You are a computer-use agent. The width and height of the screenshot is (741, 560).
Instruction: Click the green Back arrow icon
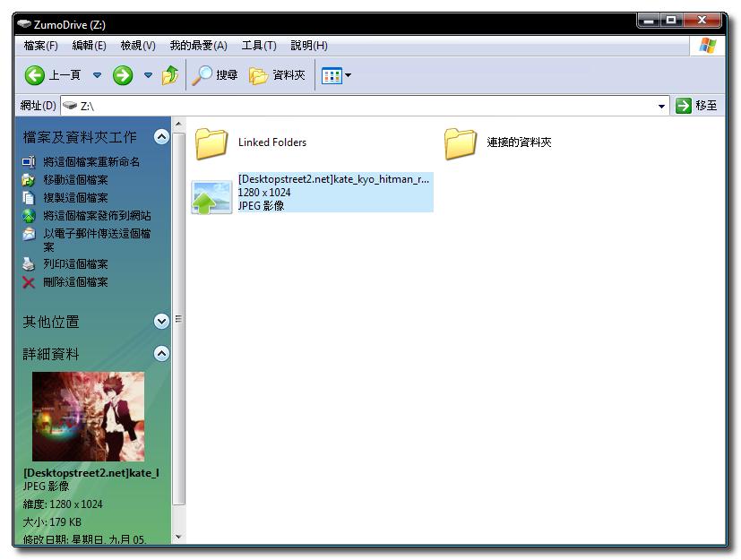click(35, 75)
